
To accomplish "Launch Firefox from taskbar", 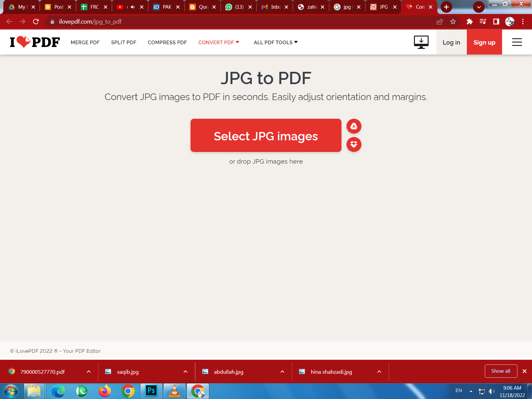I will pyautogui.click(x=105, y=391).
